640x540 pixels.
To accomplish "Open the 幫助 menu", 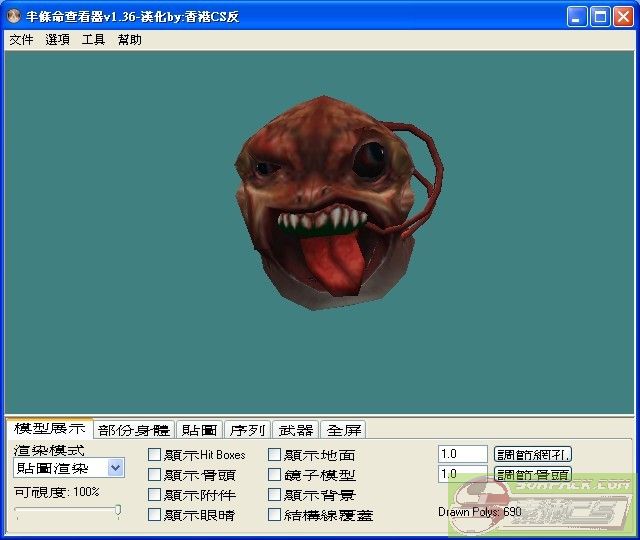I will coord(129,40).
